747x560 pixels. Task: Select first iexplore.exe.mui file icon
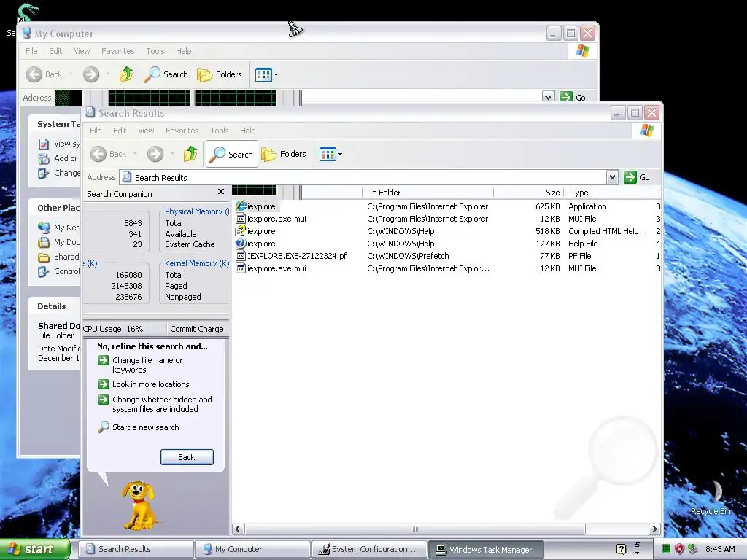pyautogui.click(x=241, y=219)
